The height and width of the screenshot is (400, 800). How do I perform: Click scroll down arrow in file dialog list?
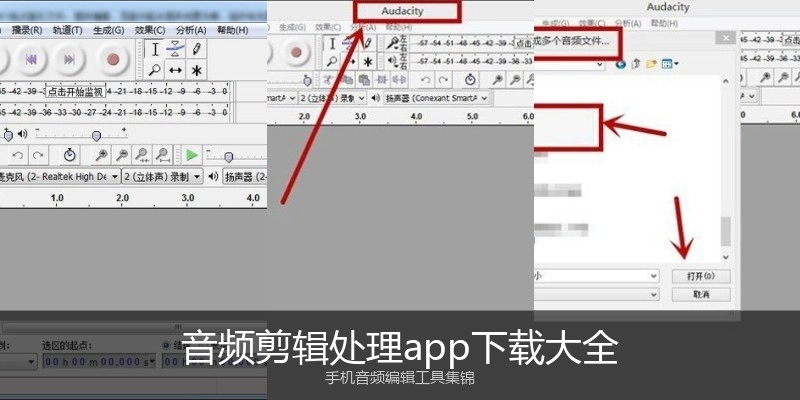726,257
